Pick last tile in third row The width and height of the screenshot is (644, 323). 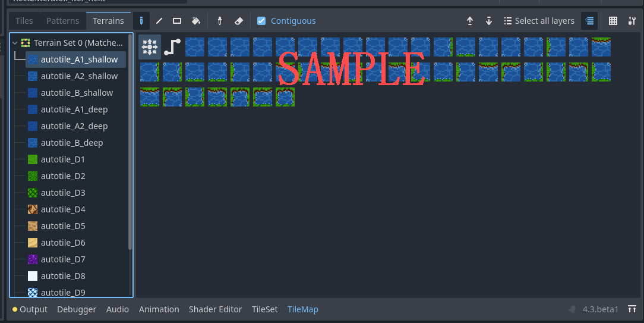pyautogui.click(x=285, y=97)
